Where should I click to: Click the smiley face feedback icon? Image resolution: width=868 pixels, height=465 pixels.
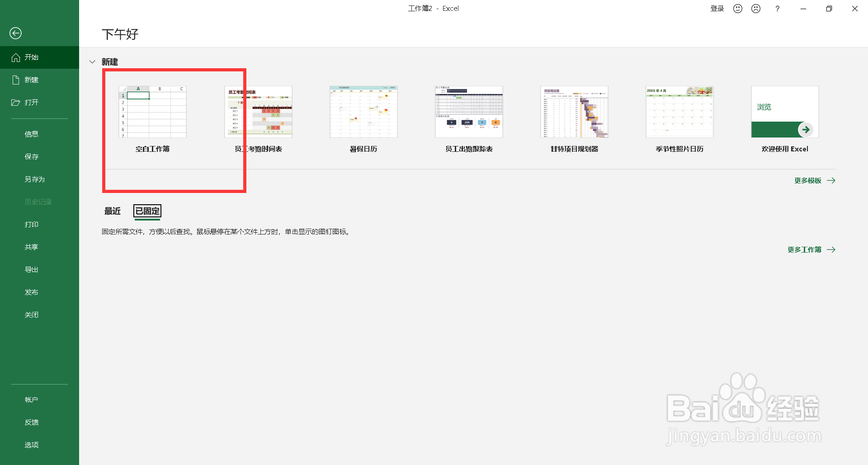point(738,9)
